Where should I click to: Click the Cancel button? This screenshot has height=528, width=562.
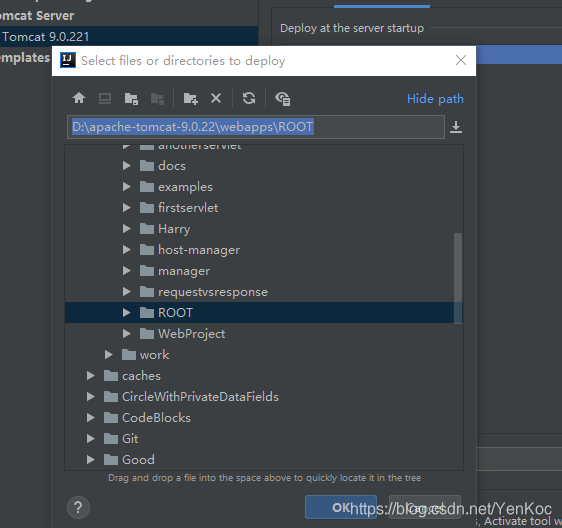point(425,507)
